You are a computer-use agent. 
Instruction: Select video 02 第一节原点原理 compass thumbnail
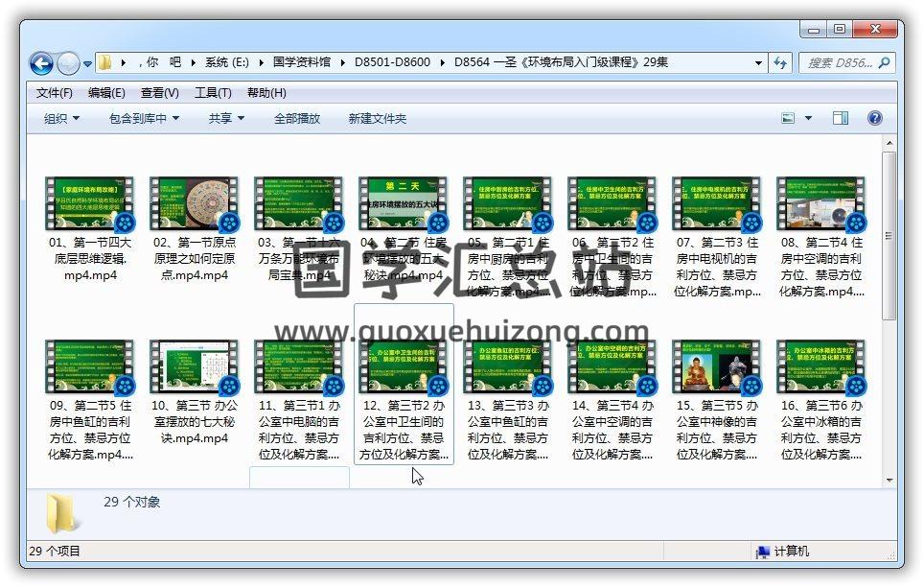point(195,203)
